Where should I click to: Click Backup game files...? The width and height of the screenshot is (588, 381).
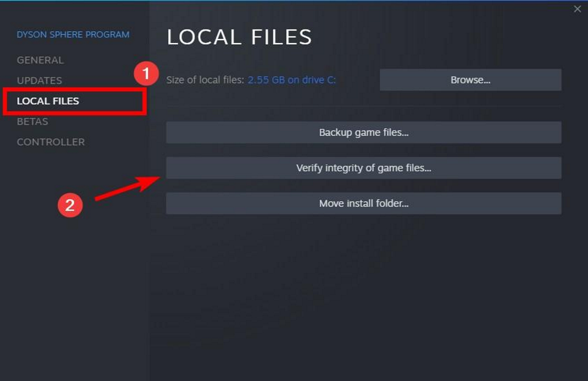364,132
